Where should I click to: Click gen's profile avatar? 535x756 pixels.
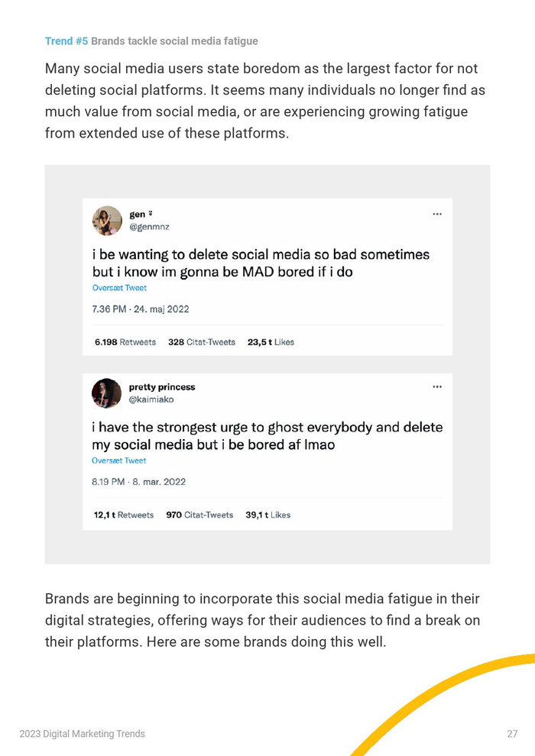[x=107, y=221]
